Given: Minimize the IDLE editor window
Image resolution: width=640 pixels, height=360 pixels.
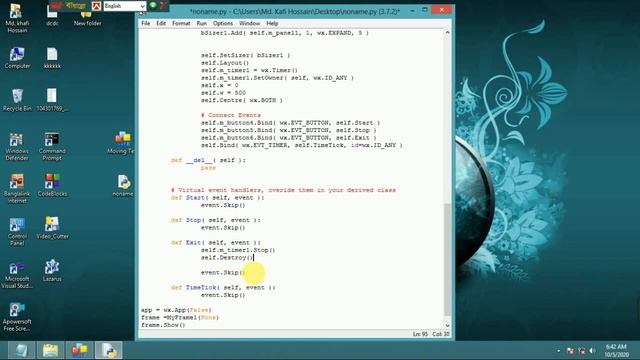Looking at the screenshot, I should click(x=412, y=10).
